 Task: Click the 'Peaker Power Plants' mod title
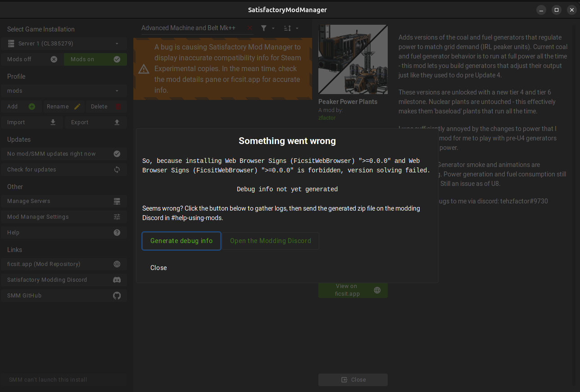(348, 102)
